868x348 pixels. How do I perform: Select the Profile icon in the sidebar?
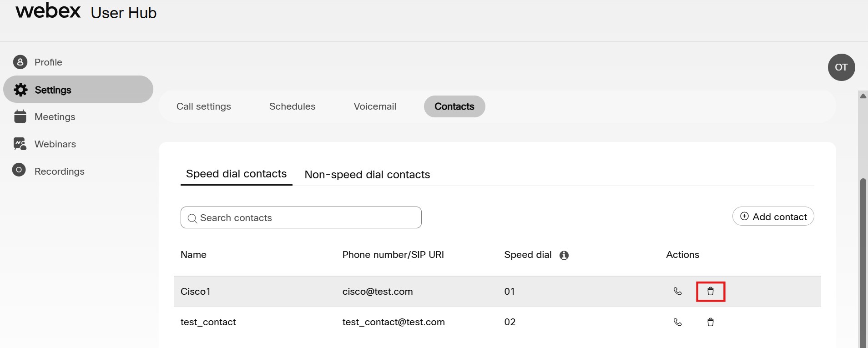(20, 62)
